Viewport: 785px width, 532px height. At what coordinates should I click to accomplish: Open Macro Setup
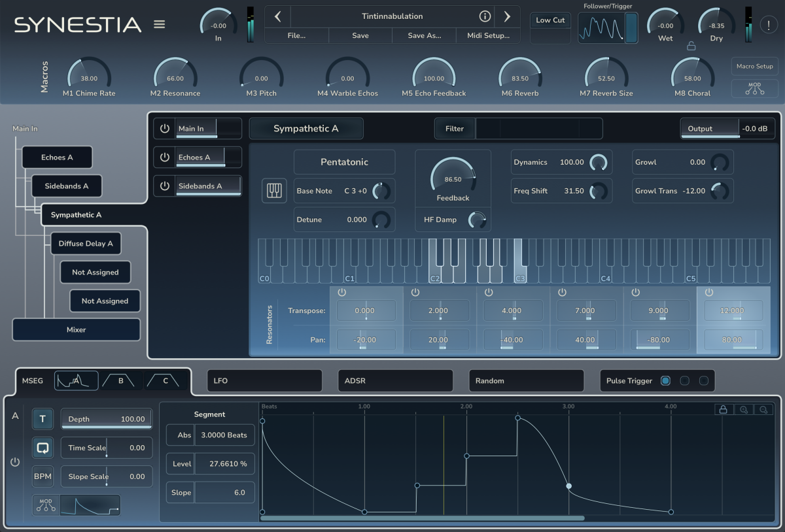(x=755, y=66)
